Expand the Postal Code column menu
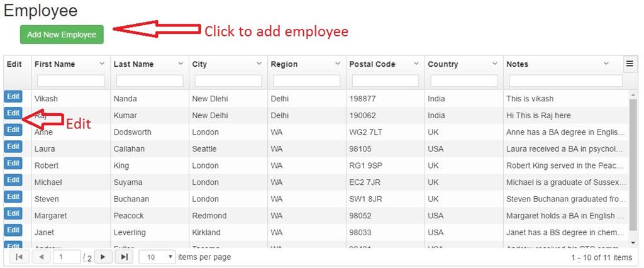This screenshot has height=268, width=644. 416,64
